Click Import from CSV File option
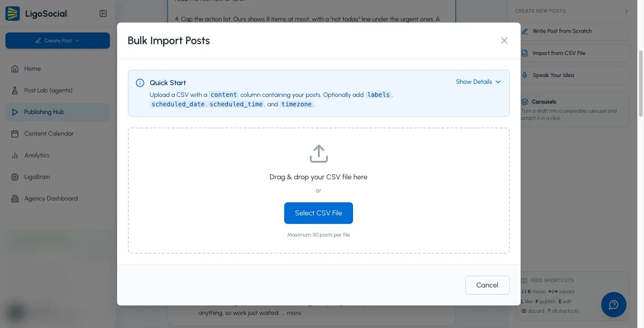 [x=575, y=53]
